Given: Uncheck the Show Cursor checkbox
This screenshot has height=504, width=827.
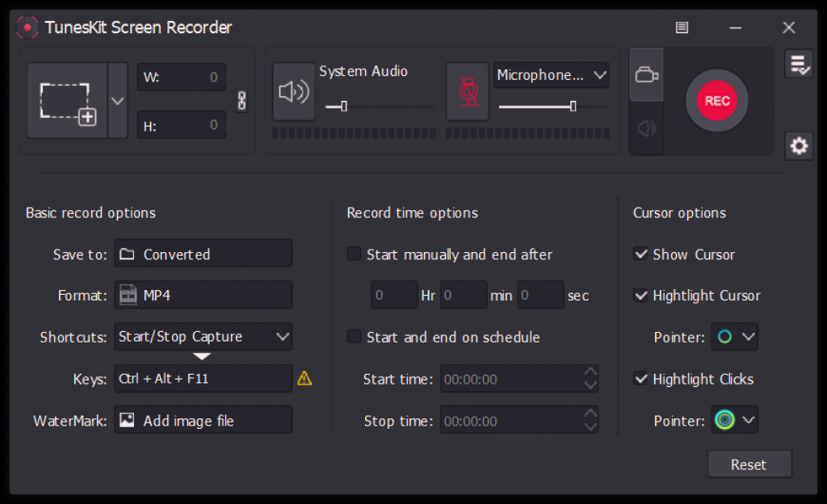Looking at the screenshot, I should tap(640, 254).
